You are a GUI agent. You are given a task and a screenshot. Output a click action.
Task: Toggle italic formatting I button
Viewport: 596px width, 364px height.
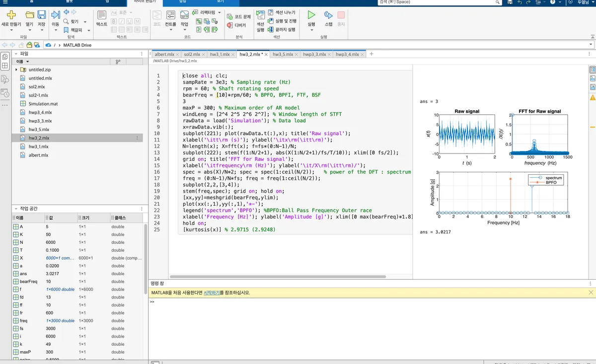tap(122, 21)
